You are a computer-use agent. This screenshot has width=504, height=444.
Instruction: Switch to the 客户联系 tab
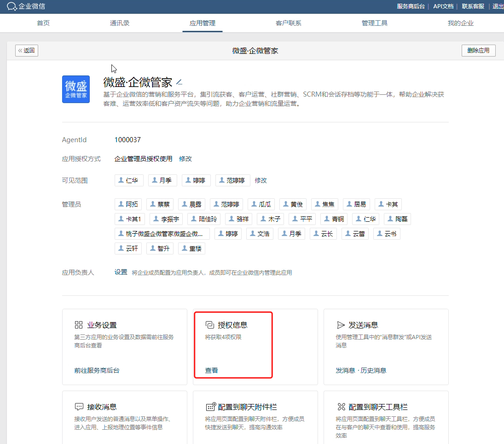click(289, 23)
